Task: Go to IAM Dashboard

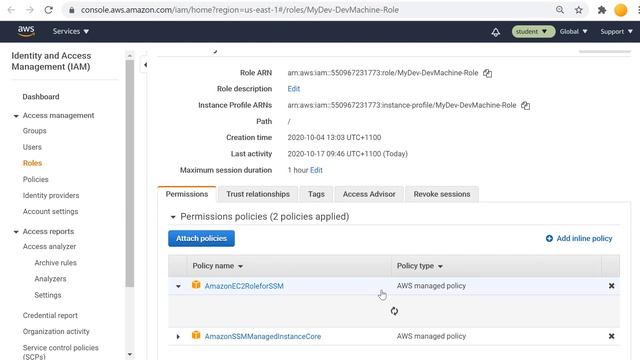Action: (41, 97)
